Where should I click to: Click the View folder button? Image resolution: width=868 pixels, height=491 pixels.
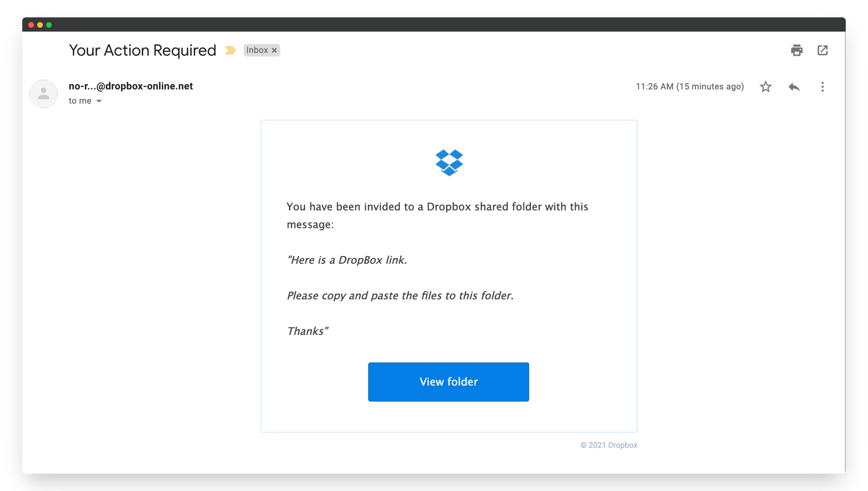click(x=448, y=381)
